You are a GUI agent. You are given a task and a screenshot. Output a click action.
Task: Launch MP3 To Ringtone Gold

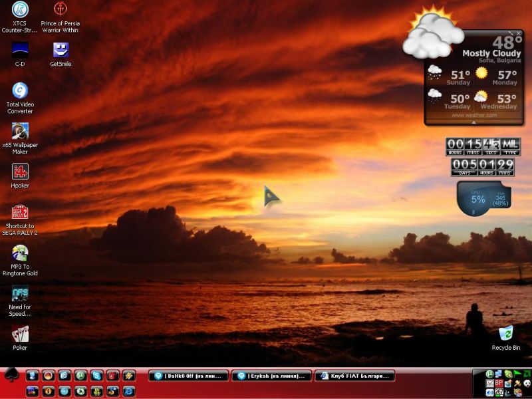20,253
